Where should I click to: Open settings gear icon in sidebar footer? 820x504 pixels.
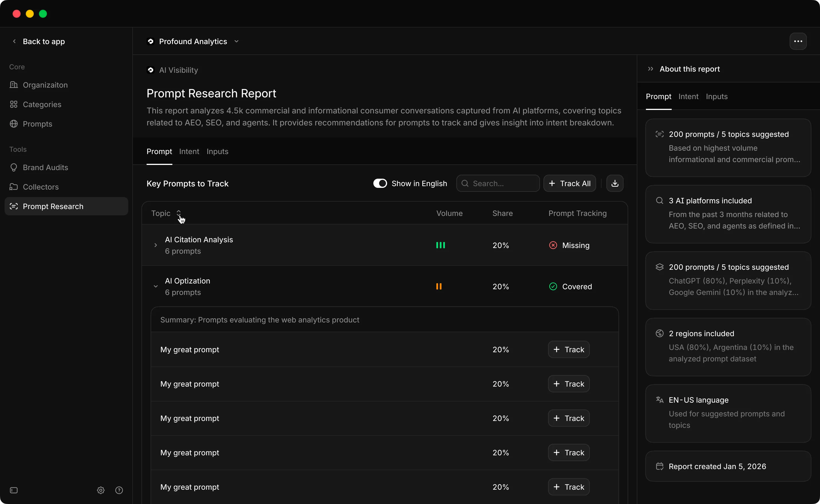coord(100,490)
